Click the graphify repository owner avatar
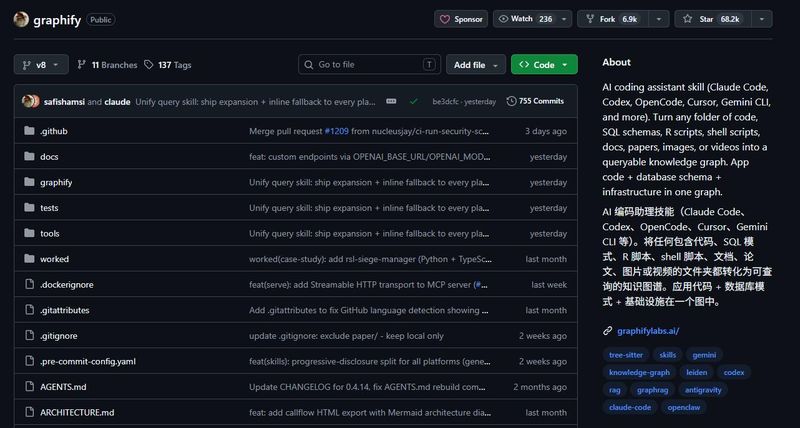This screenshot has height=428, width=800. (21, 19)
